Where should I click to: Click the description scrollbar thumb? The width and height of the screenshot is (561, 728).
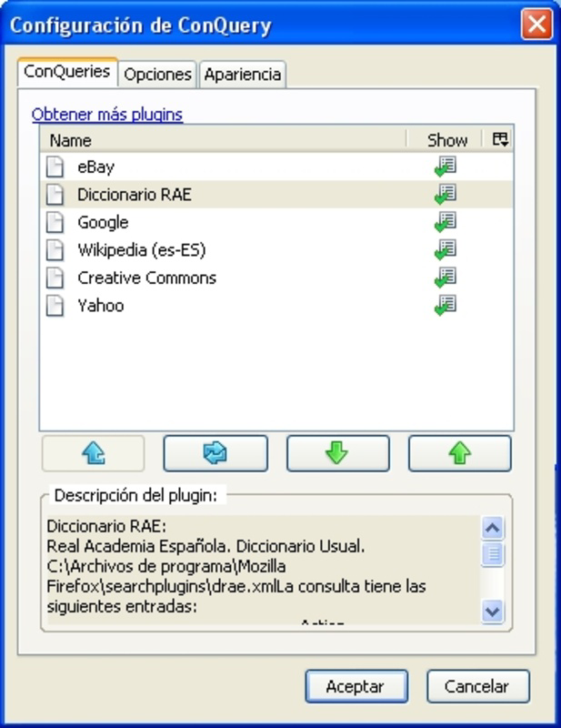click(492, 554)
